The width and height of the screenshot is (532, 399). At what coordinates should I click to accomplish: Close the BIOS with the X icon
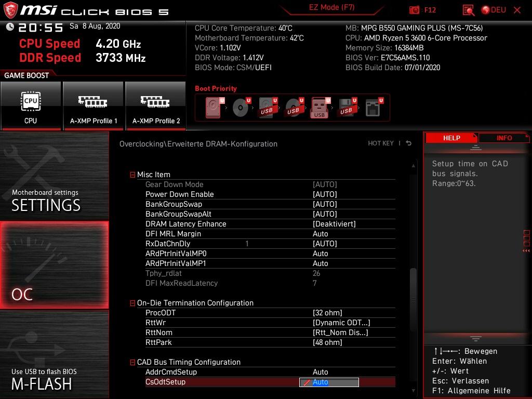[517, 10]
